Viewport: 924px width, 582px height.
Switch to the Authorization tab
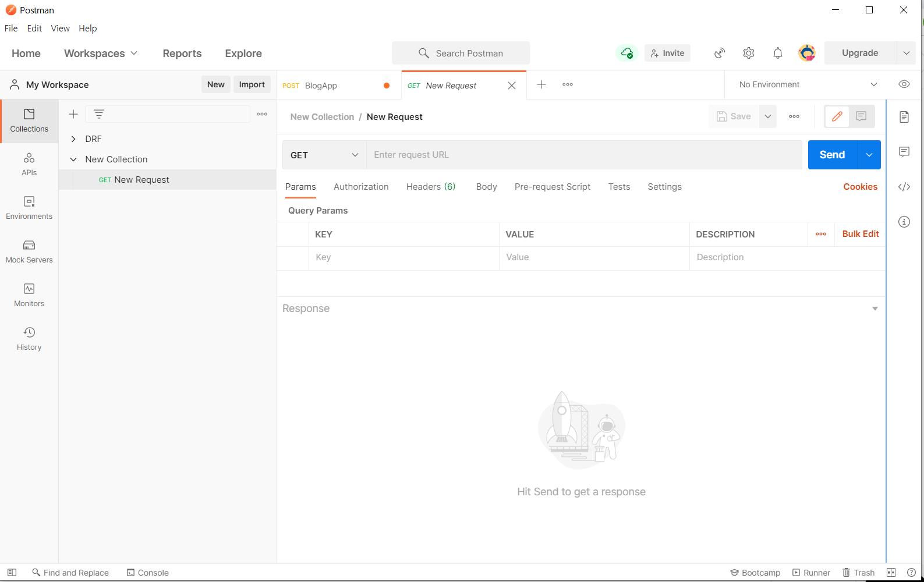(x=361, y=187)
